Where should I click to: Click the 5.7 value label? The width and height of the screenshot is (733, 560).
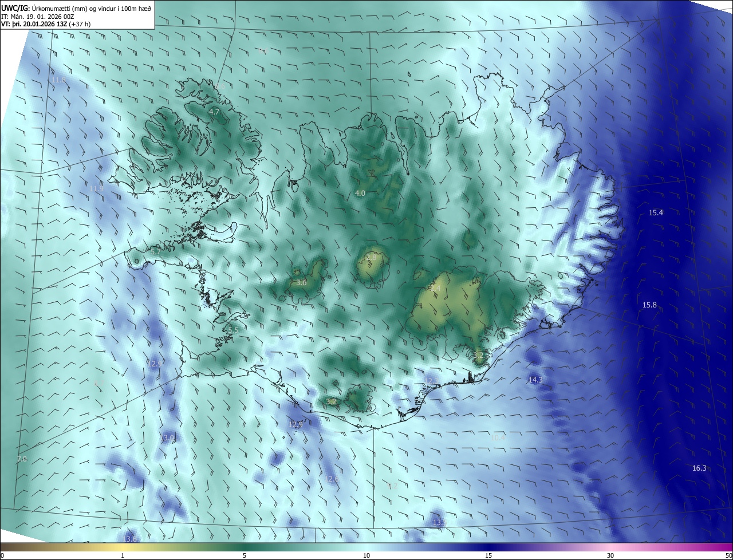click(x=155, y=252)
